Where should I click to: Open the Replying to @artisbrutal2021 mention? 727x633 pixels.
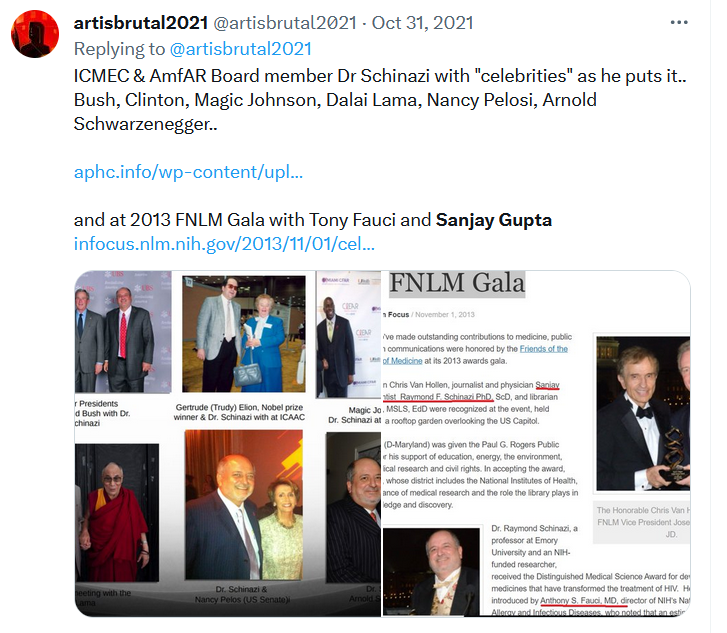(240, 49)
